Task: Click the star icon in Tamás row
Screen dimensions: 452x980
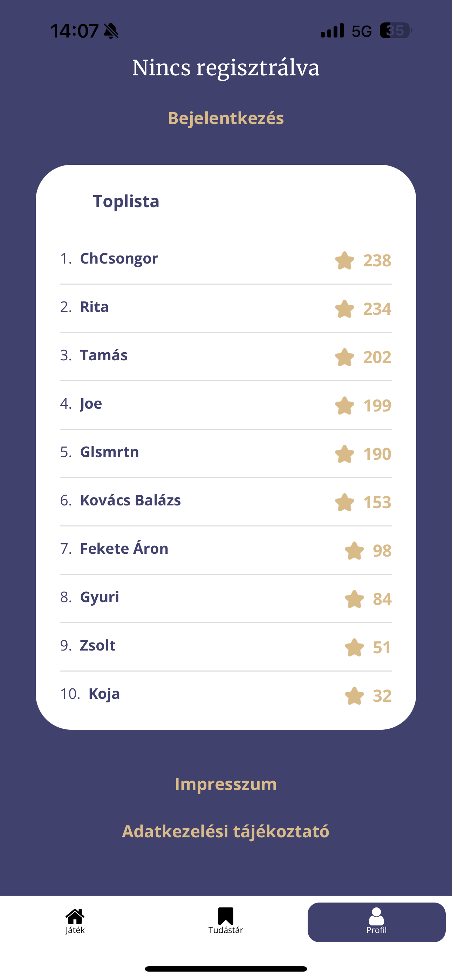Action: tap(345, 357)
